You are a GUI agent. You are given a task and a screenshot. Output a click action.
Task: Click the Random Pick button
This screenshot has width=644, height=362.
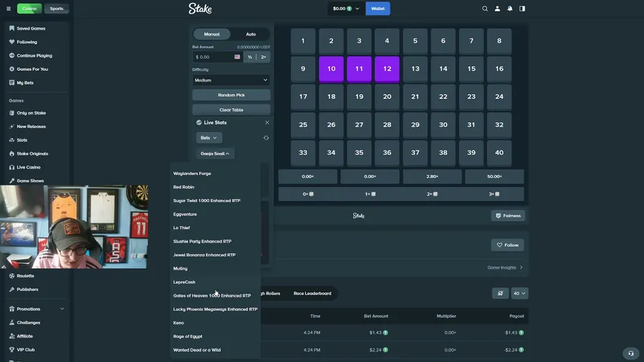(x=231, y=95)
